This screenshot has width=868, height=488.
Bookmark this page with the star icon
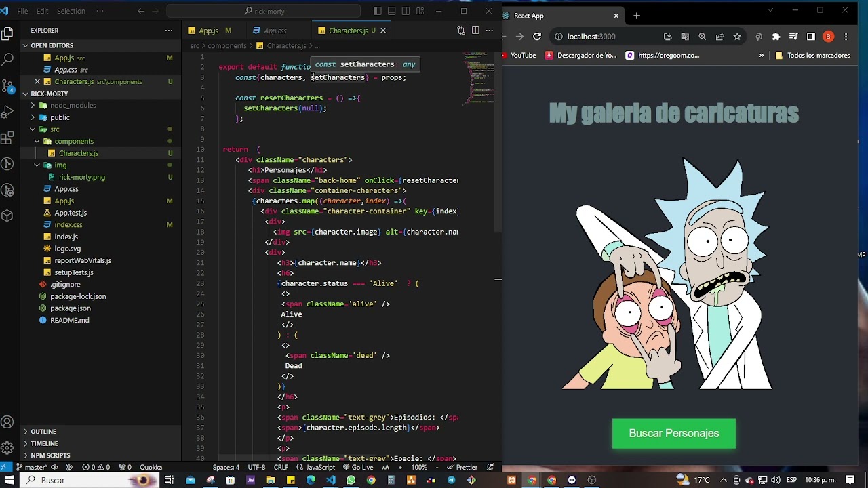737,37
